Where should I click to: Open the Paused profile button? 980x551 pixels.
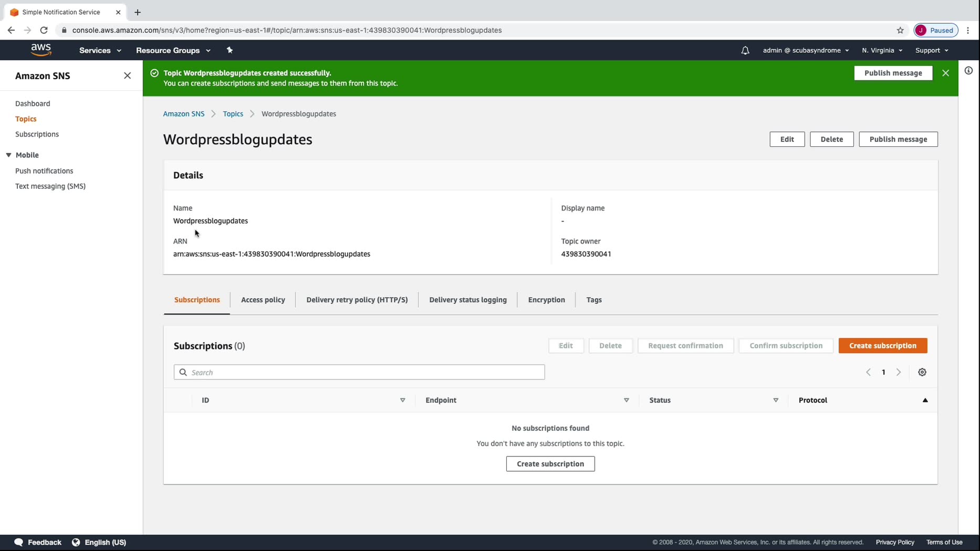936,30
